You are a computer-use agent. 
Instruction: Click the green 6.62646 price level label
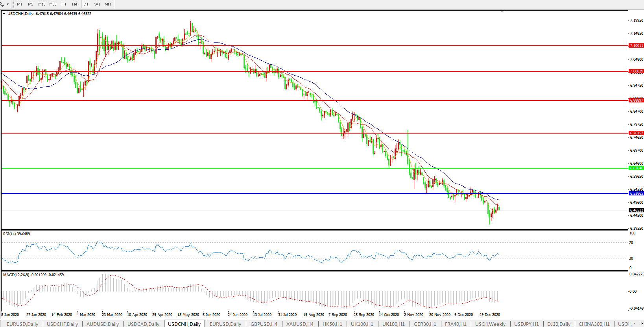636,168
